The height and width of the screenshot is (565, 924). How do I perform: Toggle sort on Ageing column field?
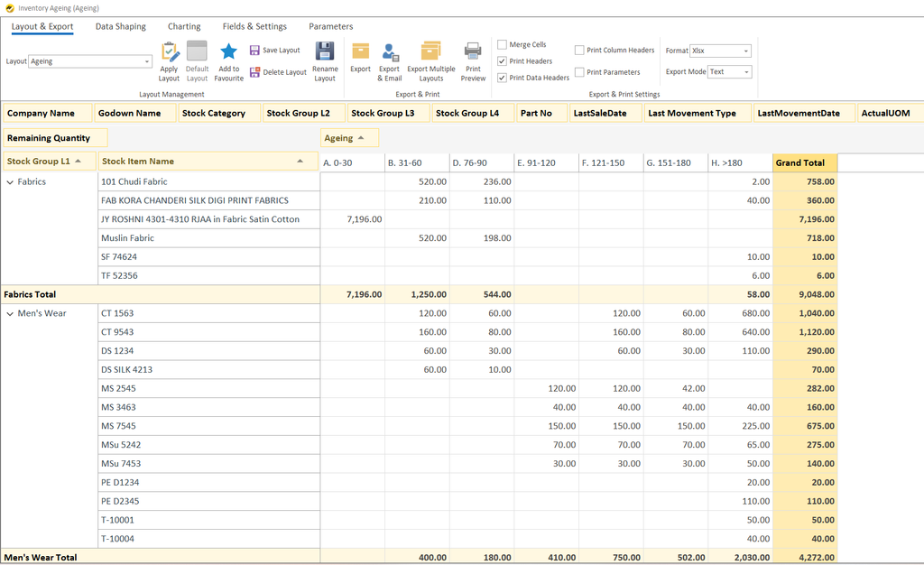click(x=349, y=138)
